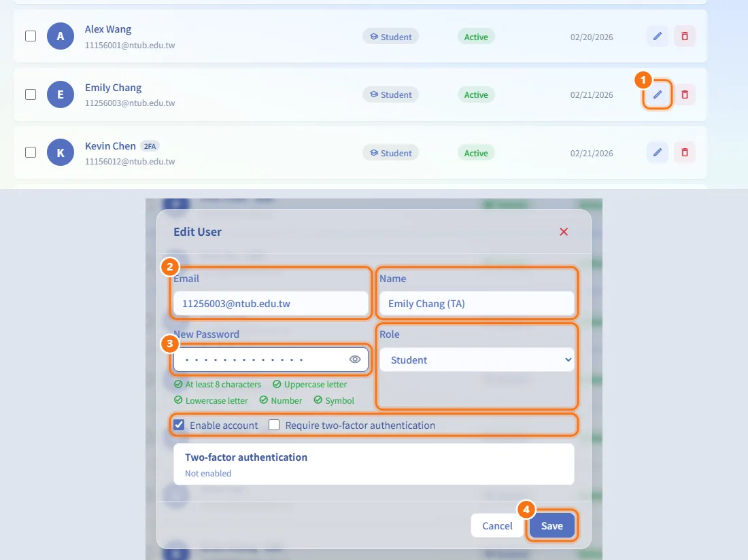Click Emily Chang's avatar circle
This screenshot has width=748, height=560.
[x=61, y=94]
